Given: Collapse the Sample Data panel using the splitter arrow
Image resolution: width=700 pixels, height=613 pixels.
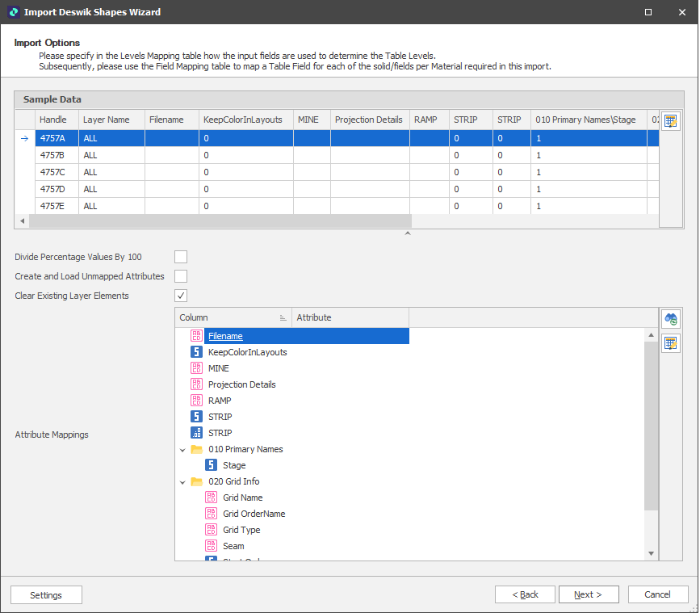Looking at the screenshot, I should tap(408, 234).
